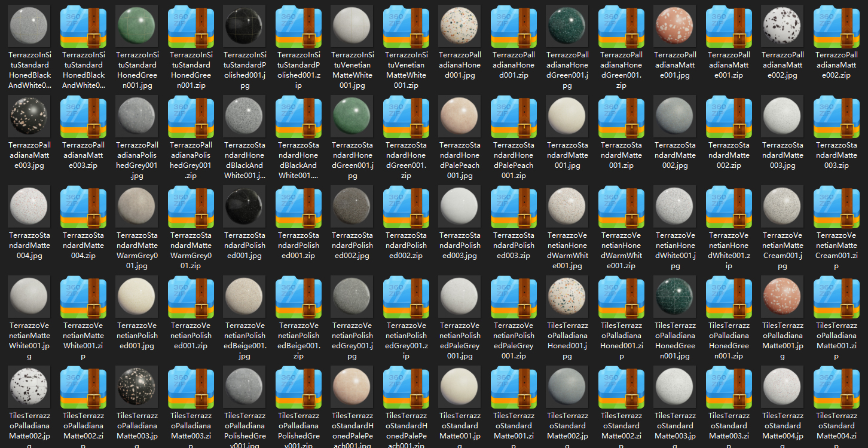Open the TerrazzoPalladianaMatte001.jpg coral sphere thumbnail
Image resolution: width=868 pixels, height=448 pixels.
pyautogui.click(x=676, y=27)
